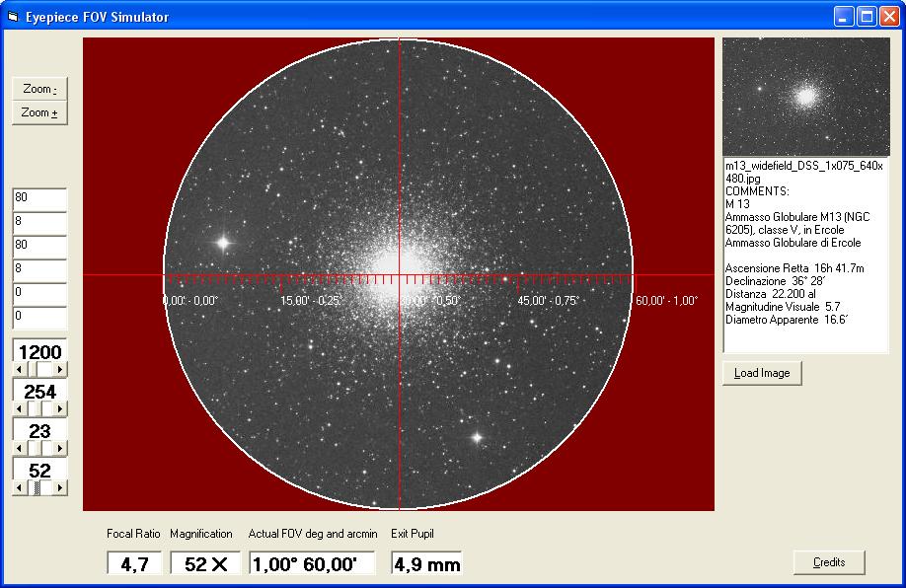Click the Actual FOV result box showing 1,00° 60,00'
Viewport: 906px width, 588px height.
(x=313, y=563)
